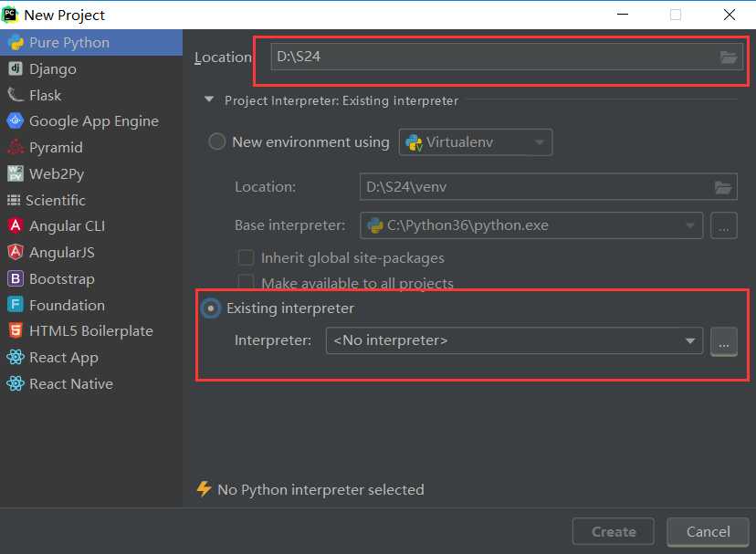Click the PyCharm logo in title bar
The width and height of the screenshot is (756, 554).
10,15
